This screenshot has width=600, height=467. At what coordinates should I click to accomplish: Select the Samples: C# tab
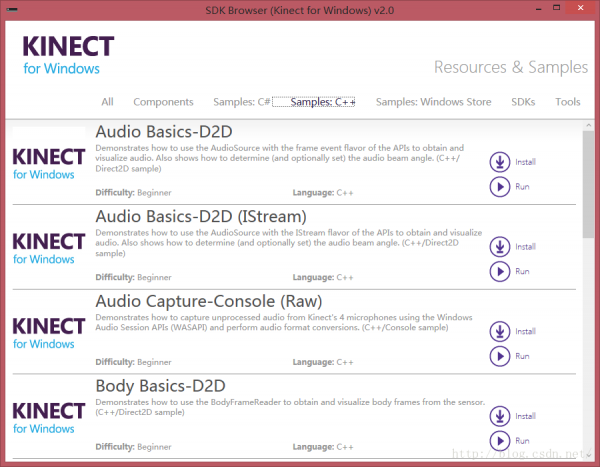pos(242,102)
